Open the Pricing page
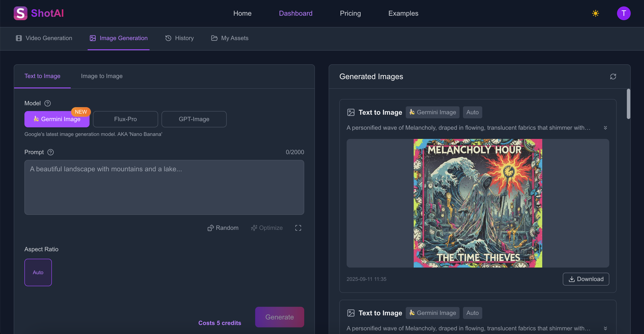The image size is (644, 334). pyautogui.click(x=350, y=13)
